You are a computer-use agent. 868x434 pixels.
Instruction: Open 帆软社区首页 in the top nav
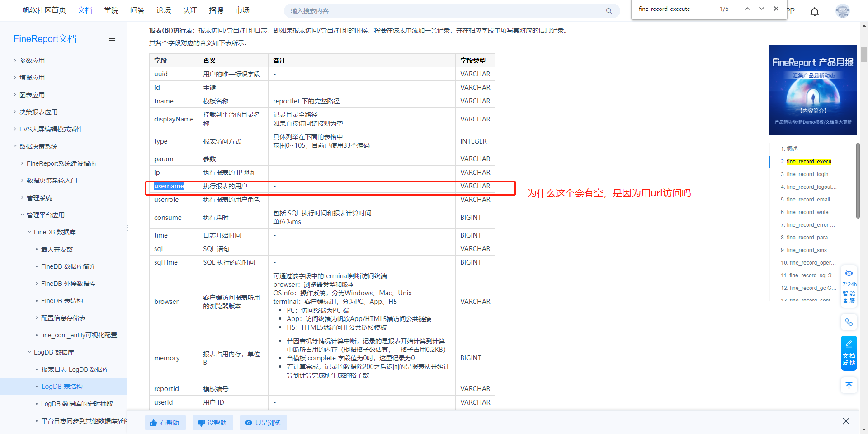(x=44, y=10)
